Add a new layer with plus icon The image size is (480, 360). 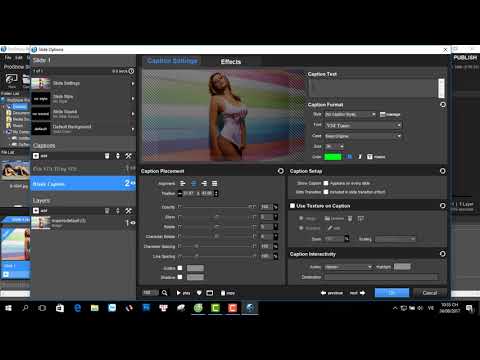coord(36,211)
